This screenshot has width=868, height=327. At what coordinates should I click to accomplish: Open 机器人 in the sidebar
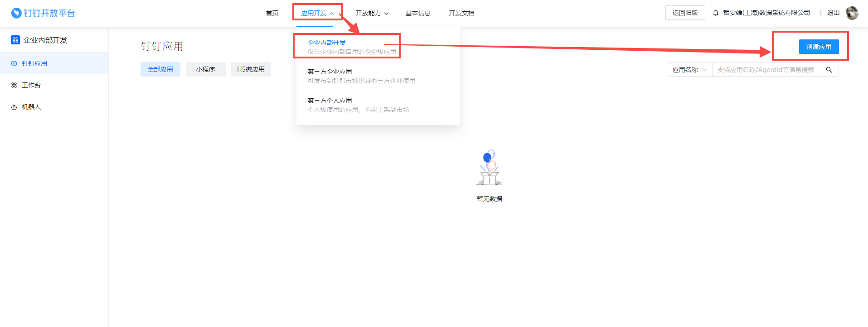[x=54, y=107]
